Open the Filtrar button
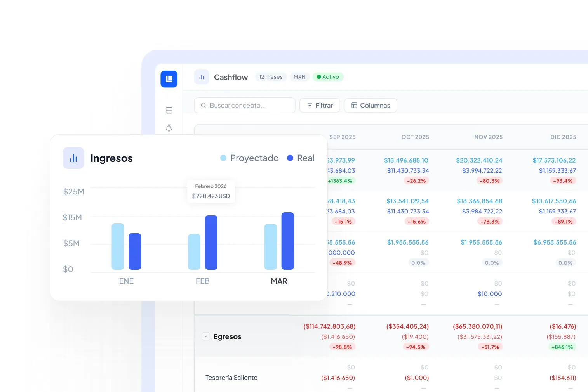588x392 pixels. [x=320, y=105]
